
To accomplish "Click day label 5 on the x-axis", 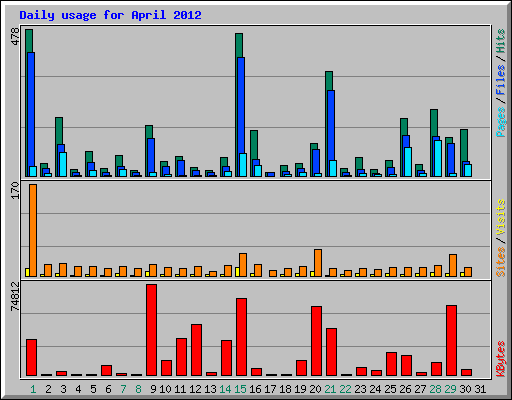I will point(93,389).
